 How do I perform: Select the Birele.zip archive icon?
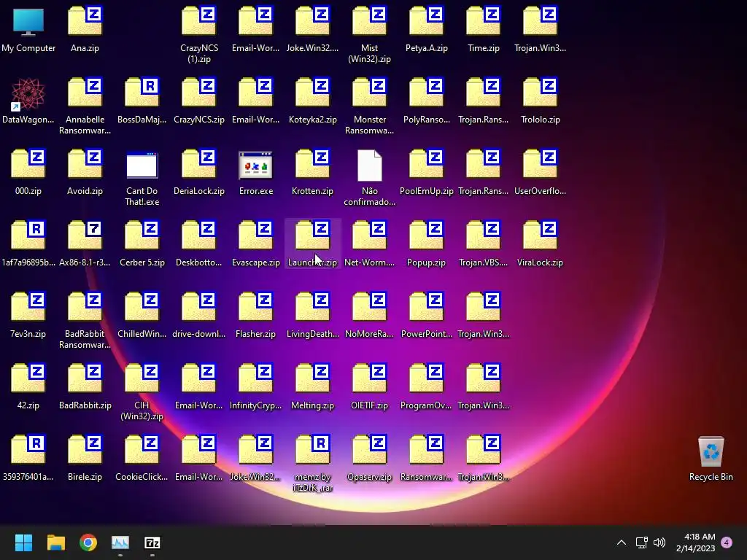coord(85,449)
